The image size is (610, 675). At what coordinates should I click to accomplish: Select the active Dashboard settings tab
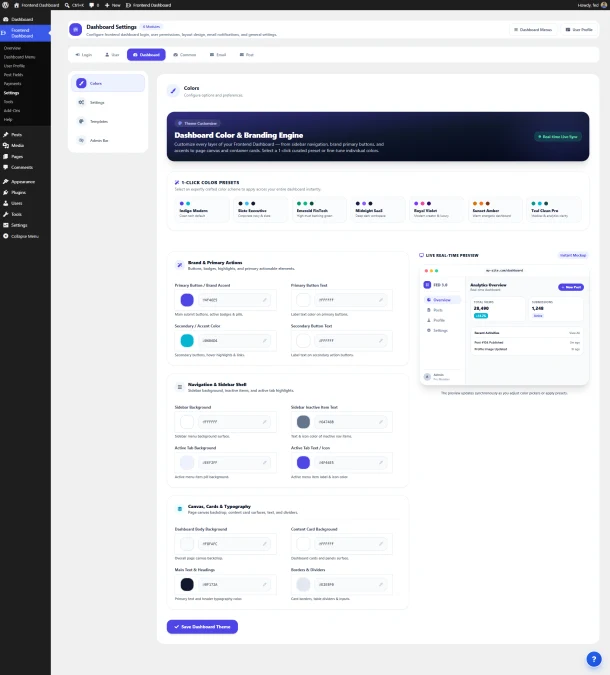click(146, 55)
